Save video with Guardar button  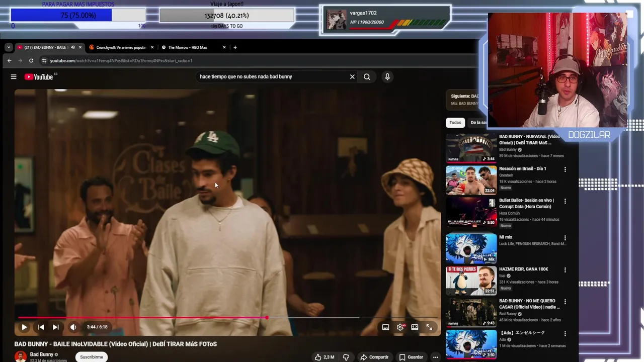point(411,357)
